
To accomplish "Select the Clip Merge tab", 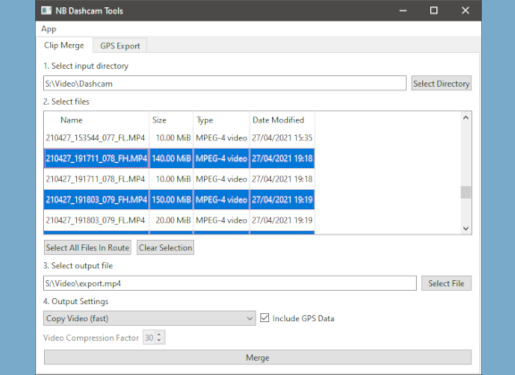I will 64,45.
